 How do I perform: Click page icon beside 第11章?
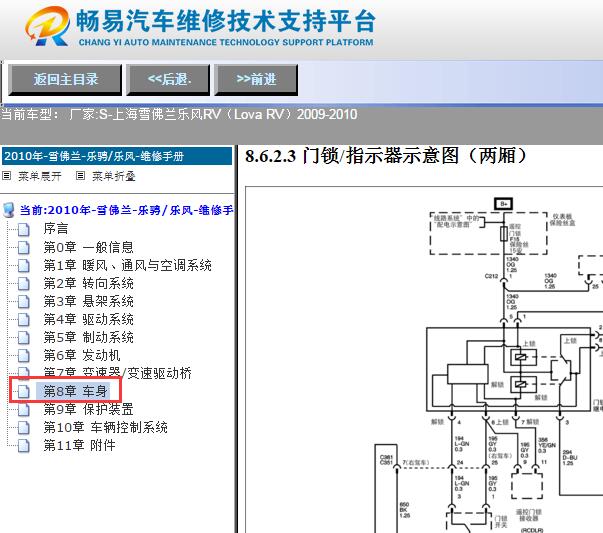[24, 446]
